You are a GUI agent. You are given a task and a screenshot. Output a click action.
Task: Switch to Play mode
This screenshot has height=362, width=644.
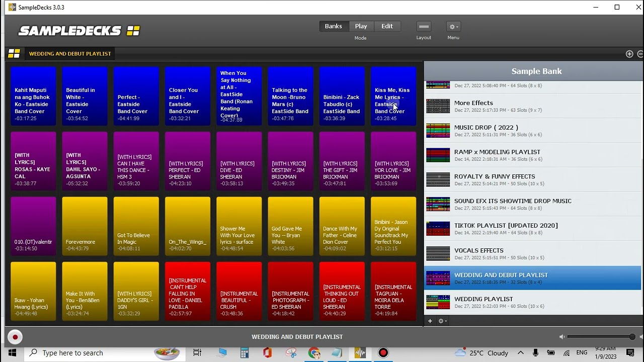click(x=361, y=26)
